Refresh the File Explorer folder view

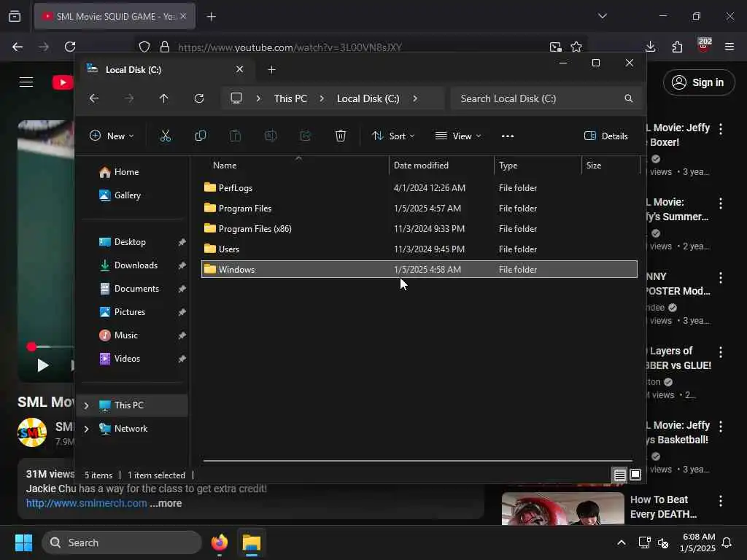click(199, 98)
